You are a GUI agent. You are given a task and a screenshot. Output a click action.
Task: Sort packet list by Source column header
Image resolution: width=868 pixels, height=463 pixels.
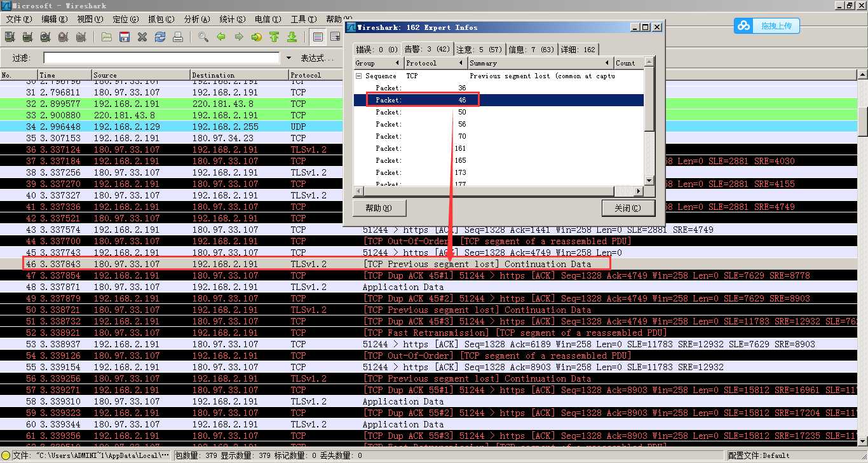click(x=140, y=75)
